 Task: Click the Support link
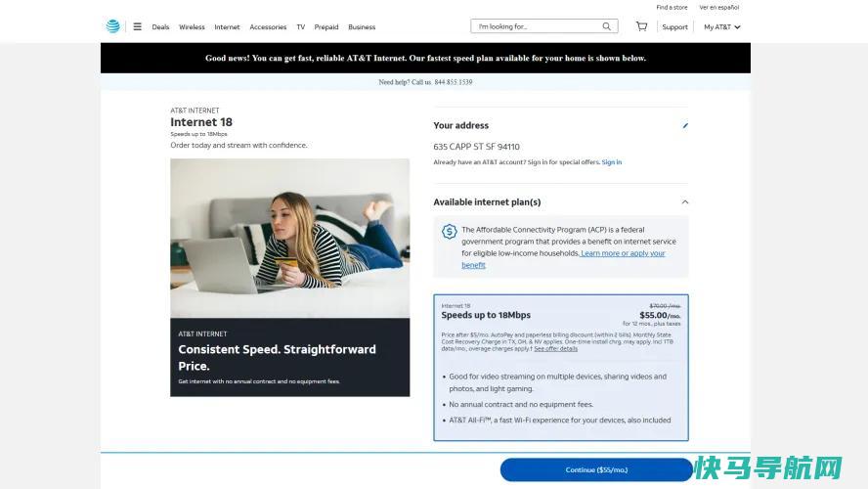674,26
